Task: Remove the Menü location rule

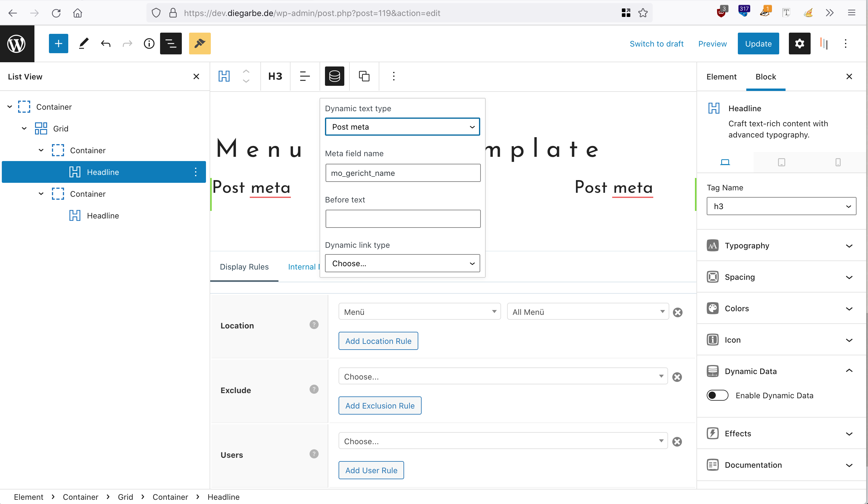Action: click(678, 312)
